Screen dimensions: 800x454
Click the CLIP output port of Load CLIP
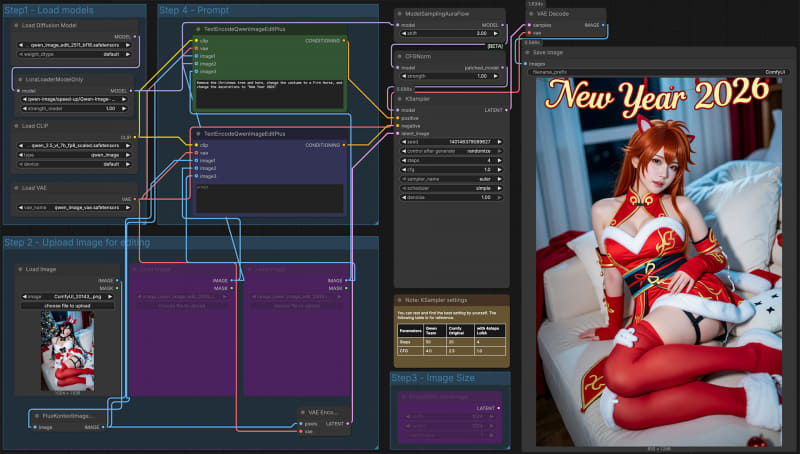pyautogui.click(x=135, y=137)
